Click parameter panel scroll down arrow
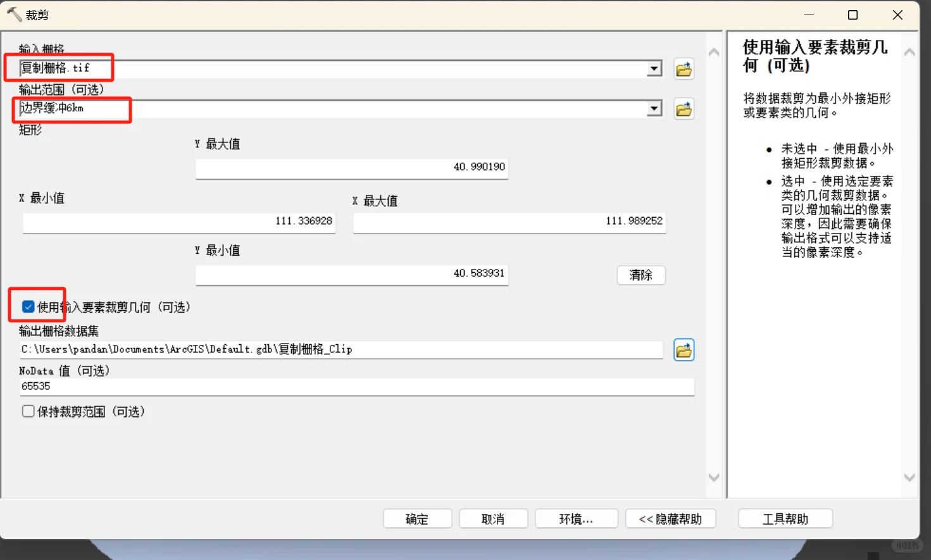This screenshot has height=560, width=931. click(714, 478)
